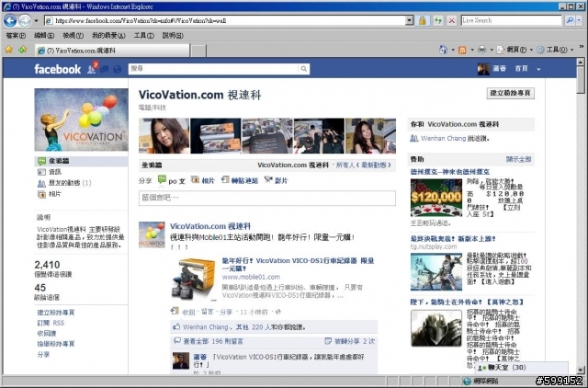This screenshot has height=388, width=588.
Task: Click the 顯示全部 sponsored link
Action: click(x=518, y=159)
